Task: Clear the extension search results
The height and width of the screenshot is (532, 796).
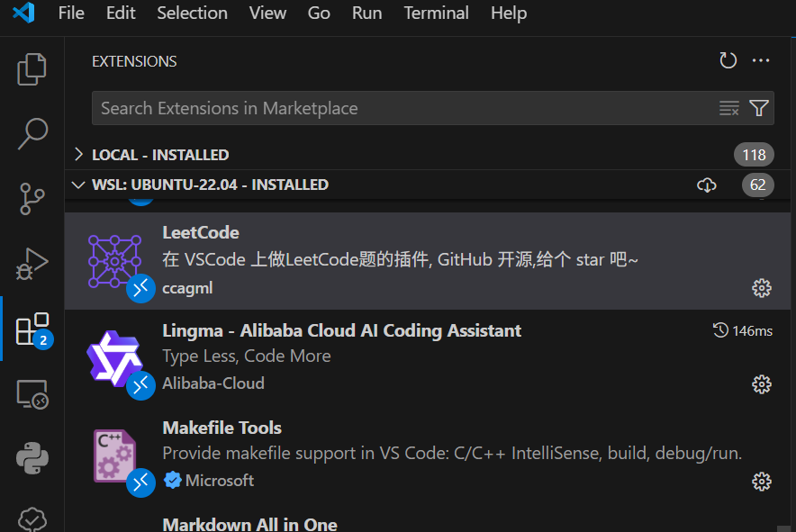Action: 728,108
